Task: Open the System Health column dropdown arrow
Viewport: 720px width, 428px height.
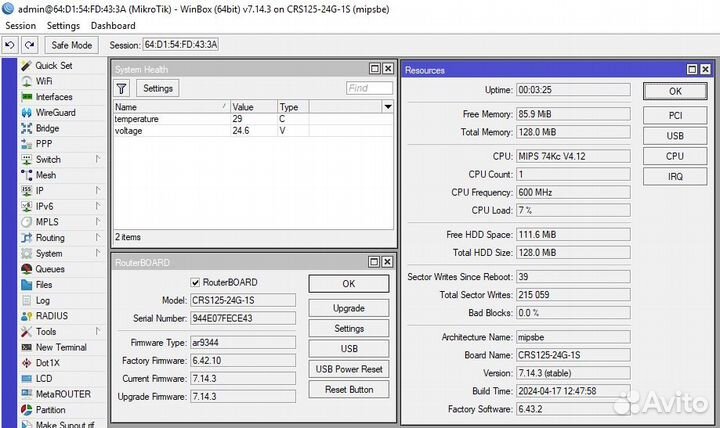Action: [388, 107]
